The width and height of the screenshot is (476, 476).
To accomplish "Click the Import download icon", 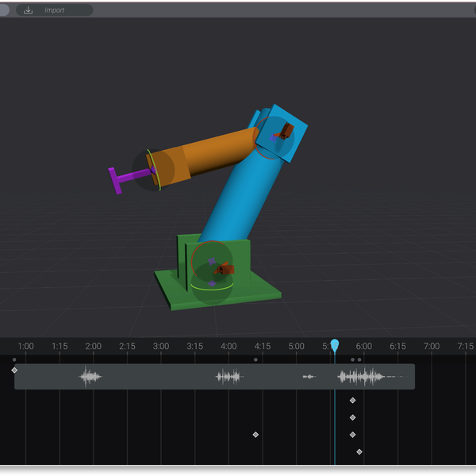I will tap(29, 10).
